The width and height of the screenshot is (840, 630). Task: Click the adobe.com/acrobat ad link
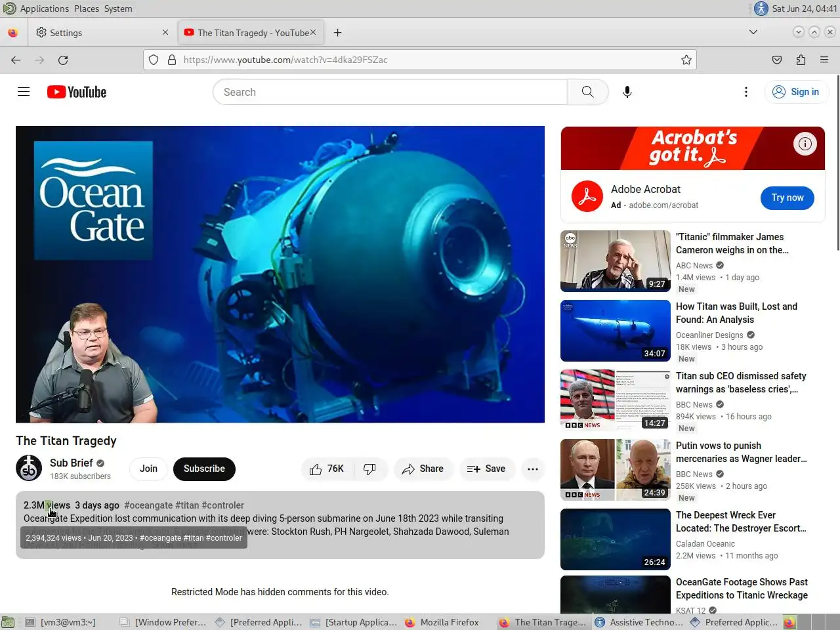click(663, 205)
